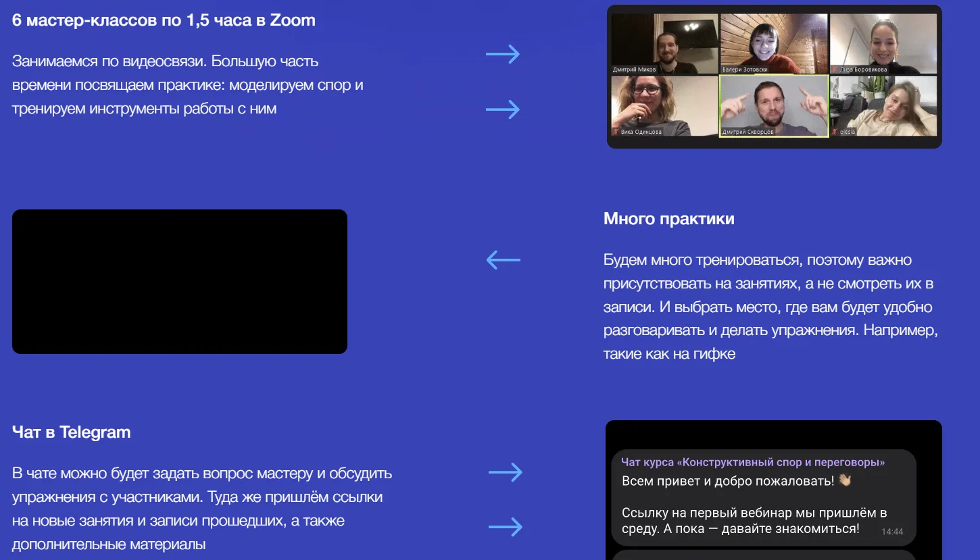Viewport: 980px width, 560px height.
Task: Click the muted mic icon next to olesia
Action: [835, 132]
